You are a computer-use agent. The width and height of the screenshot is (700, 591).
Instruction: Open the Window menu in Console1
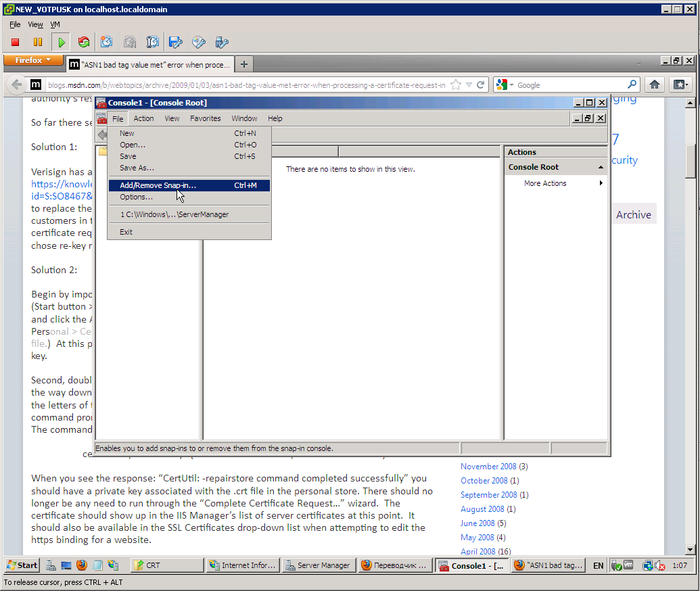[x=244, y=118]
